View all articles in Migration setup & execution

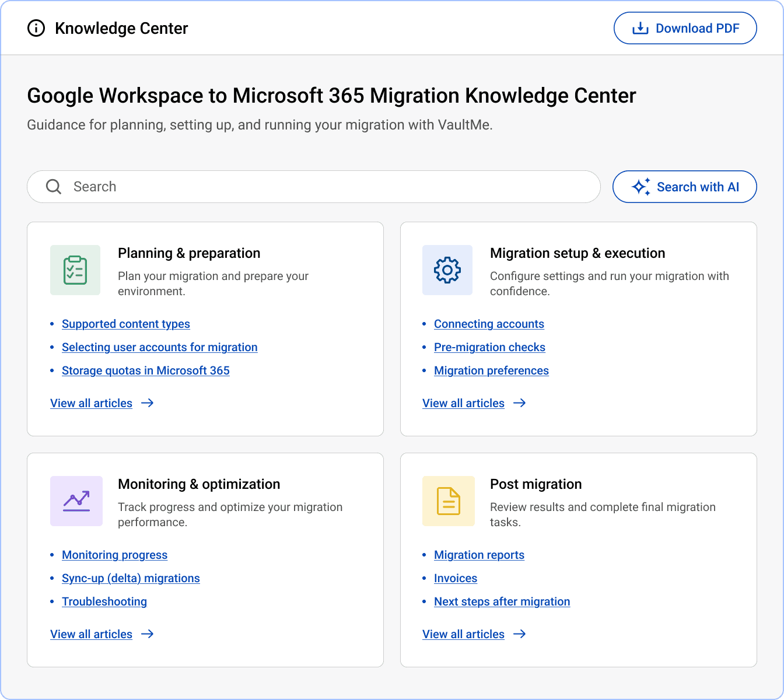pyautogui.click(x=464, y=403)
